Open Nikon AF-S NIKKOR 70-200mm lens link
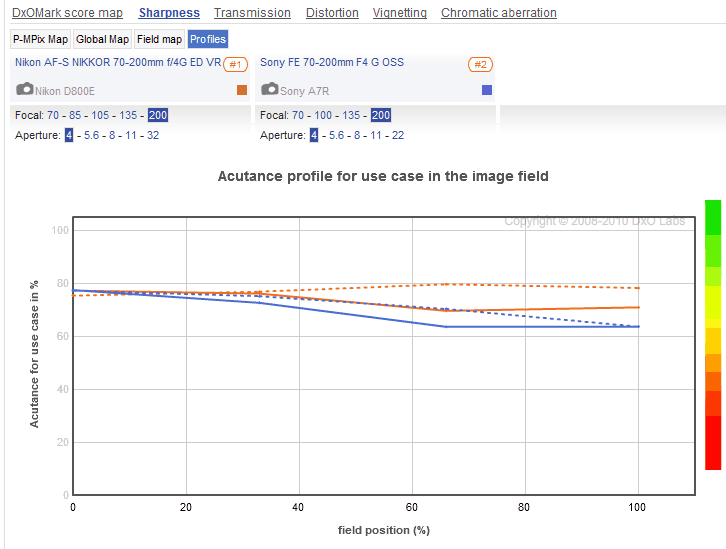 coord(117,62)
